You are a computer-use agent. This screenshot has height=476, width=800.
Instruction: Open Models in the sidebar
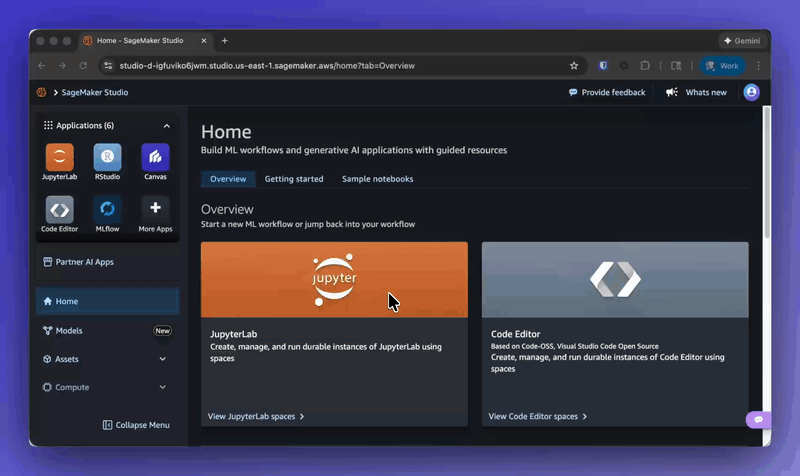tap(108, 331)
